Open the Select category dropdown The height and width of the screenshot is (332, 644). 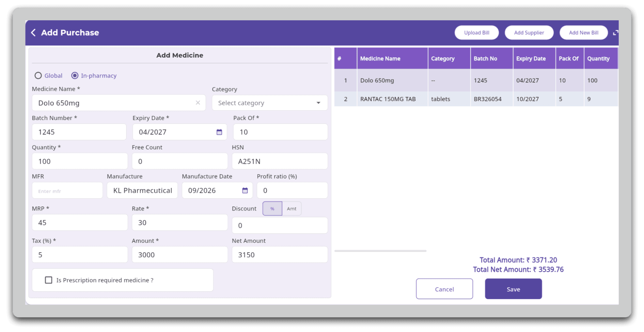pos(270,103)
